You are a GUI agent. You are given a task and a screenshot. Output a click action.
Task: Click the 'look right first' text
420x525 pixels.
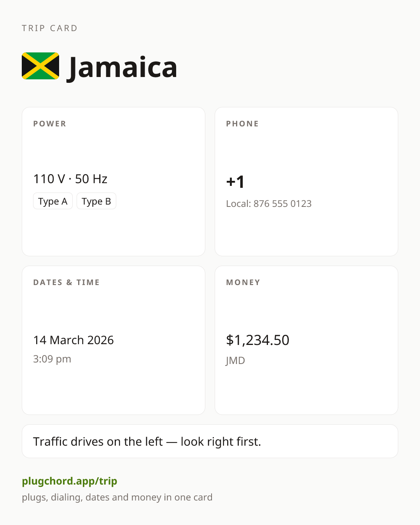coord(221,442)
